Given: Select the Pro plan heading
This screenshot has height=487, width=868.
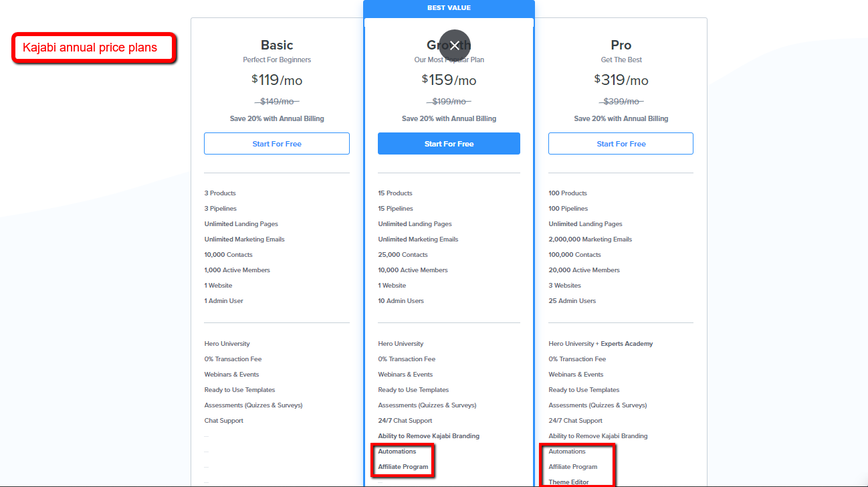Looking at the screenshot, I should click(621, 45).
